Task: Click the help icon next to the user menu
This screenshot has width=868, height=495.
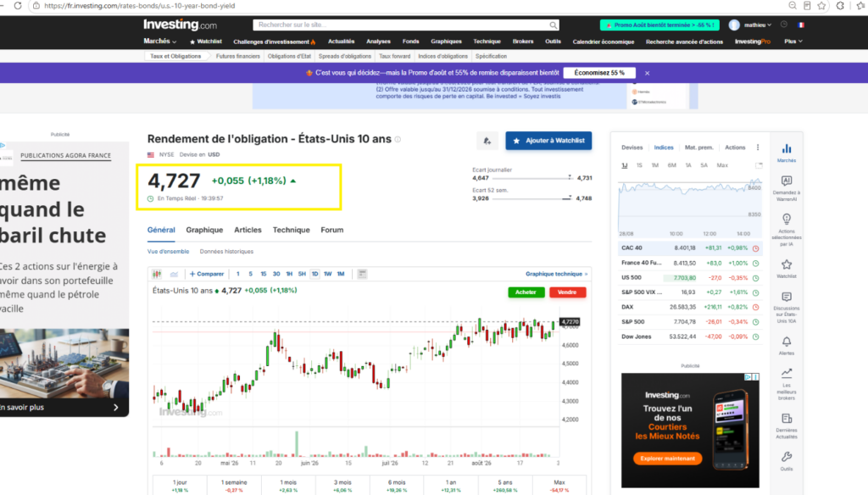Action: 784,25
